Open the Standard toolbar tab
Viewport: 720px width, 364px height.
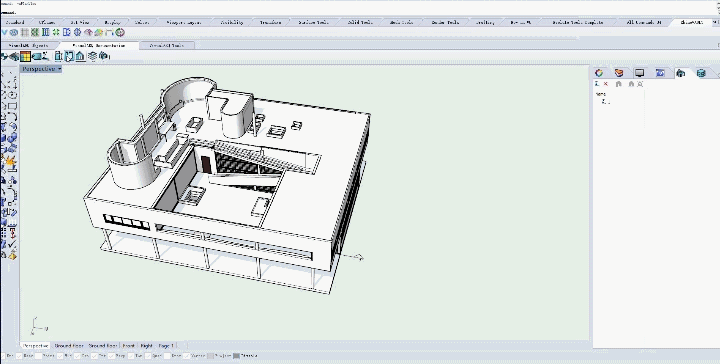click(x=15, y=22)
